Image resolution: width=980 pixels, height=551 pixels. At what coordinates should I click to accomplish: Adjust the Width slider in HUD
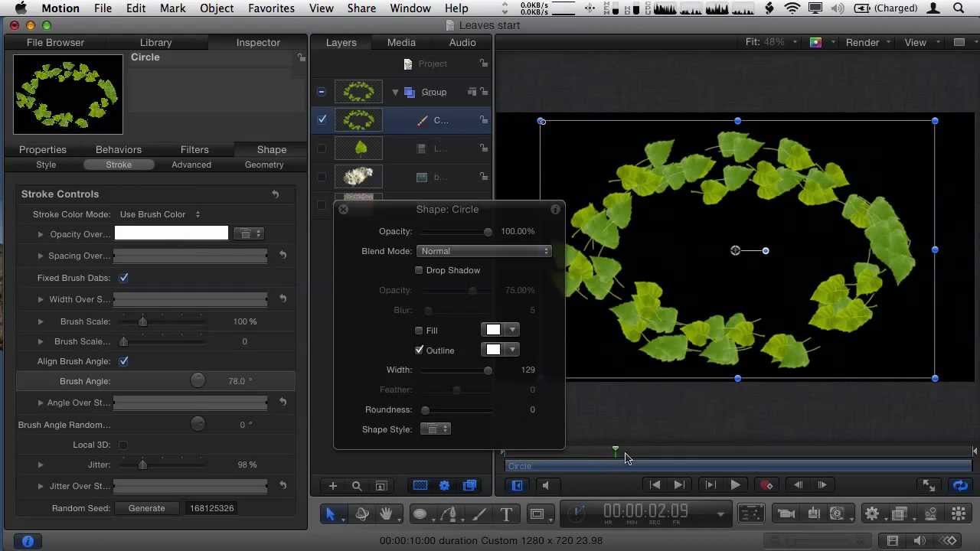click(456, 370)
